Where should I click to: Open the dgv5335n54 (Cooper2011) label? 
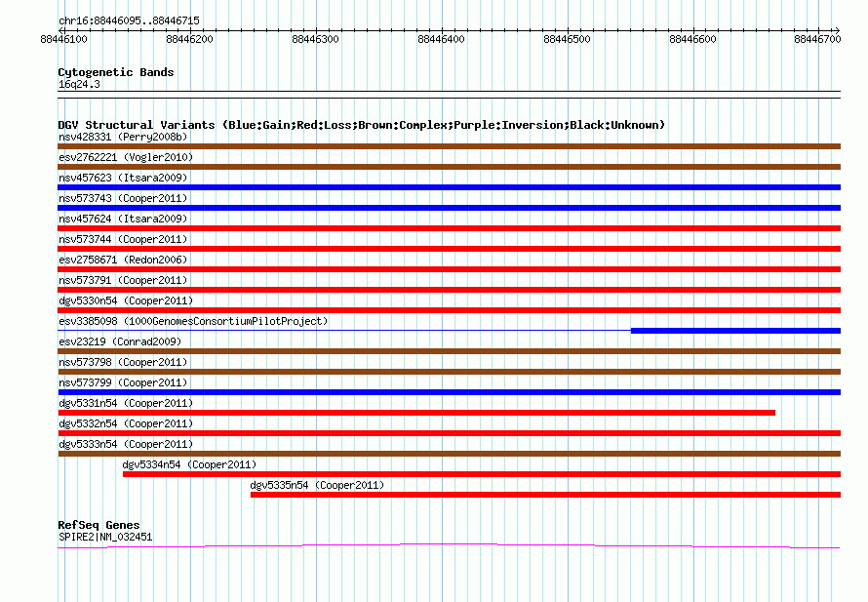[317, 485]
